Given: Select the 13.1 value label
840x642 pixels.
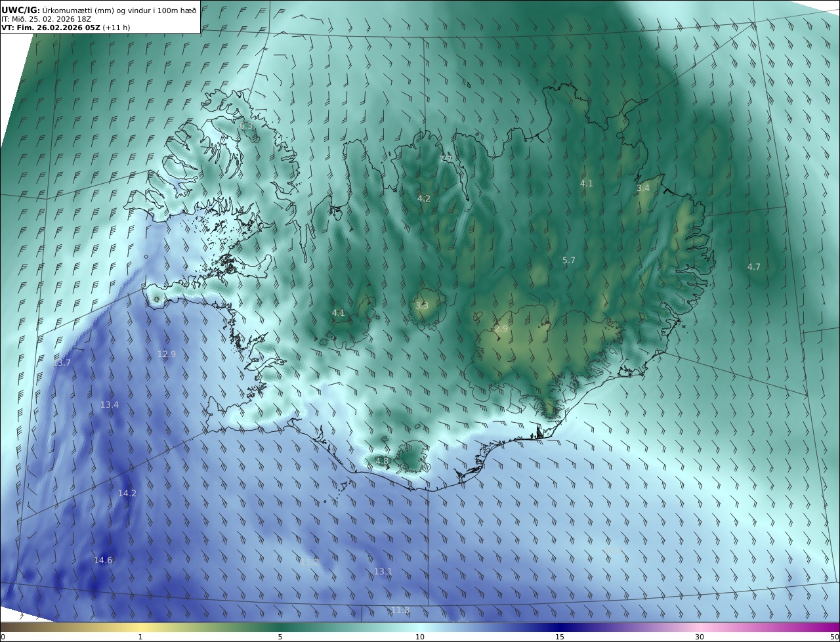Looking at the screenshot, I should [383, 572].
